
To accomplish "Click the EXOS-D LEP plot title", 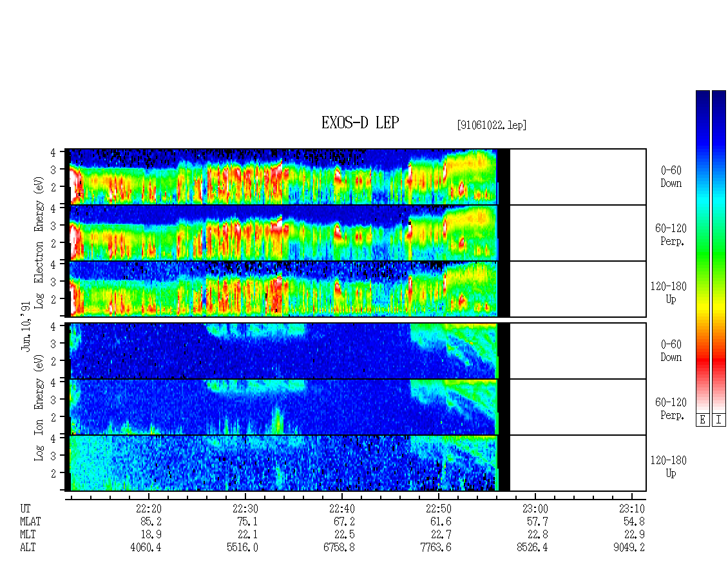I will 360,122.
